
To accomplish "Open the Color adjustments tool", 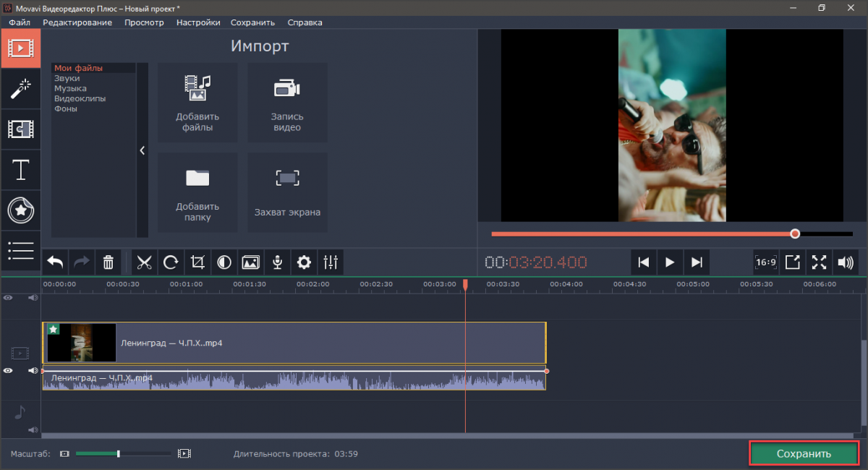I will click(224, 262).
